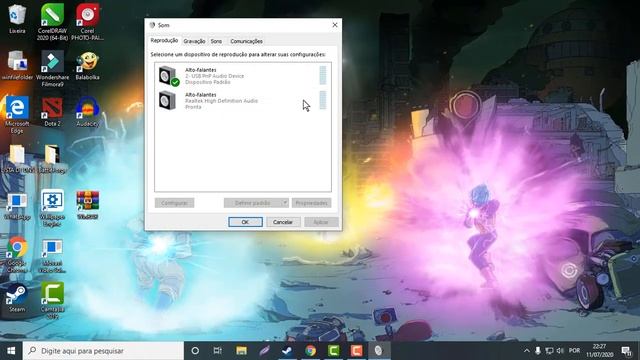Click the Som speaker taskbar icon
This screenshot has height=360, width=640.
pyautogui.click(x=379, y=351)
